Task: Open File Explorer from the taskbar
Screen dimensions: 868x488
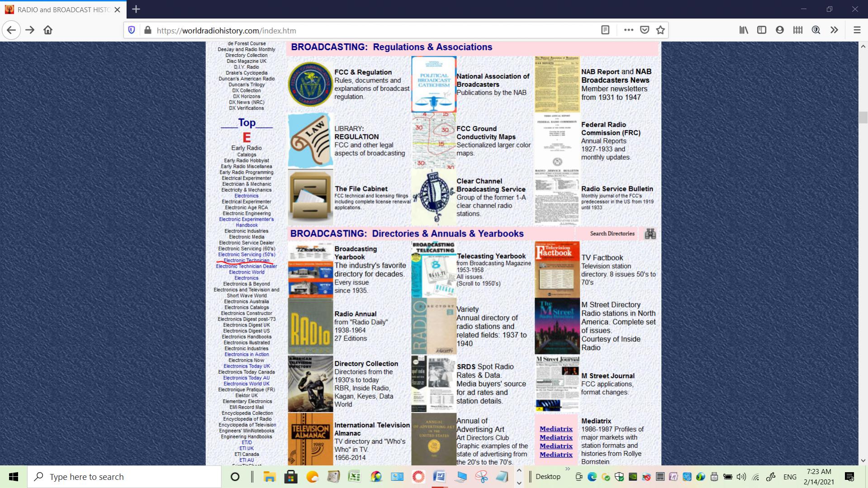Action: (270, 477)
